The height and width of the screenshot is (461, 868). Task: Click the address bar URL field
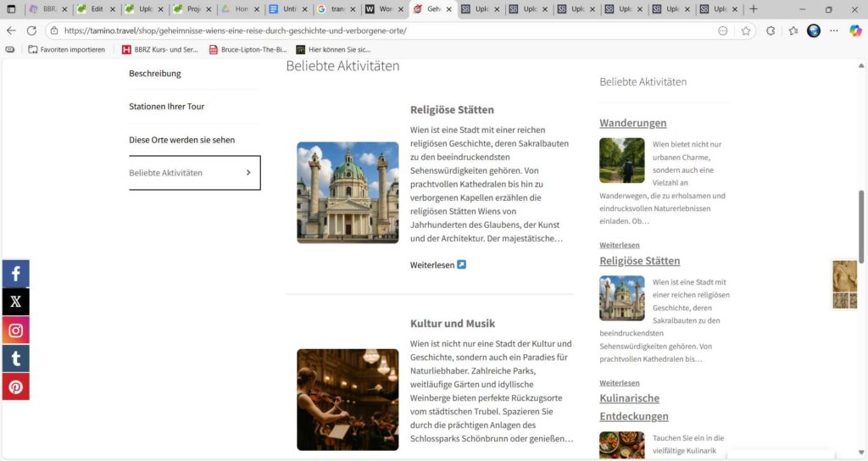click(381, 31)
